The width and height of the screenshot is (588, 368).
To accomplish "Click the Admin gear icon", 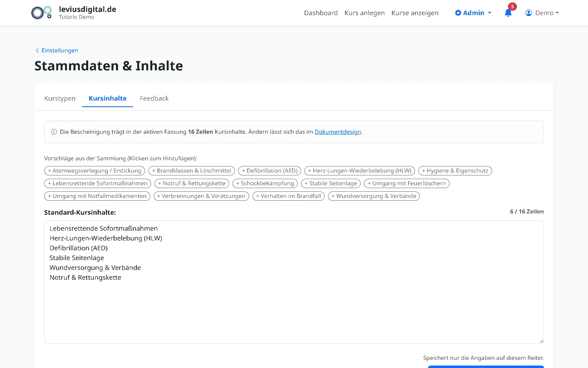I will click(x=458, y=13).
